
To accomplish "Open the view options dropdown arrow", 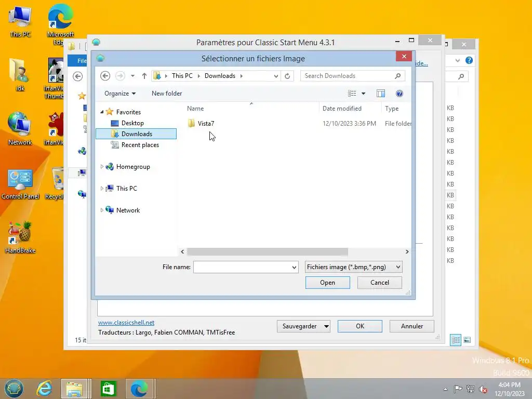I will tap(363, 94).
